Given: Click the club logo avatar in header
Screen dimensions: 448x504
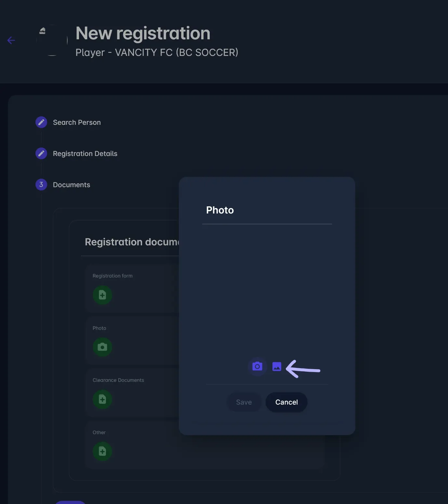Looking at the screenshot, I should pos(52,40).
